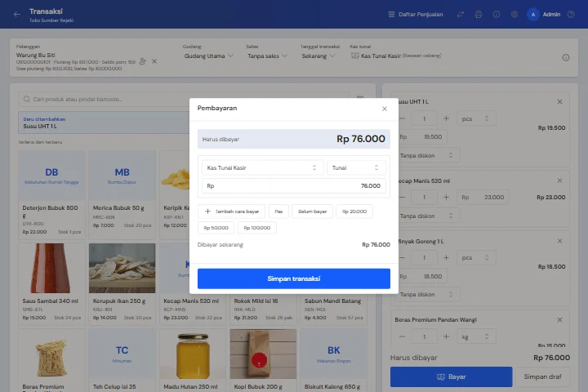Go back with the arrow beside Transaksi

pos(17,14)
